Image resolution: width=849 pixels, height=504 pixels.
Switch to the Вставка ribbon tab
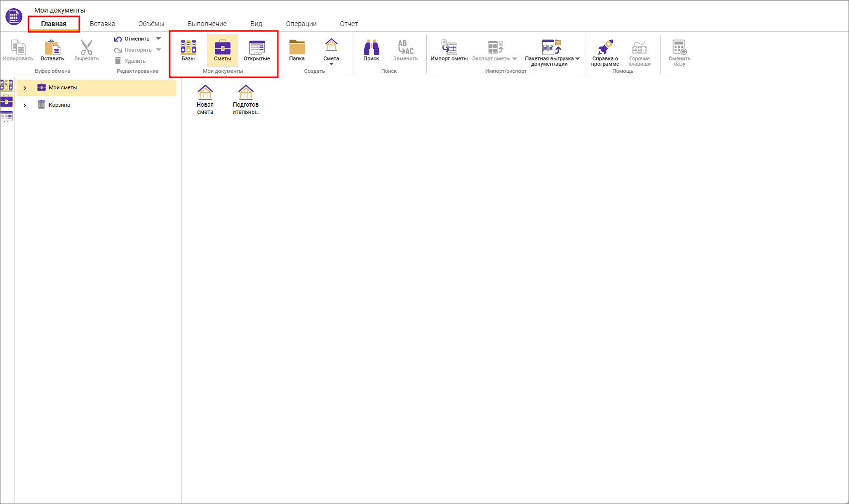click(x=102, y=24)
